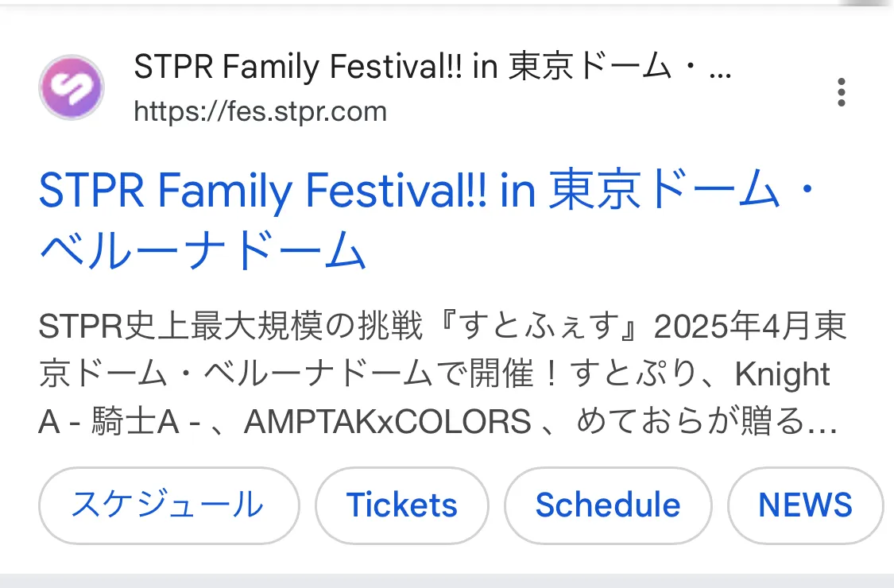Click AMPTAKxCOLORS in the description

pyautogui.click(x=387, y=422)
